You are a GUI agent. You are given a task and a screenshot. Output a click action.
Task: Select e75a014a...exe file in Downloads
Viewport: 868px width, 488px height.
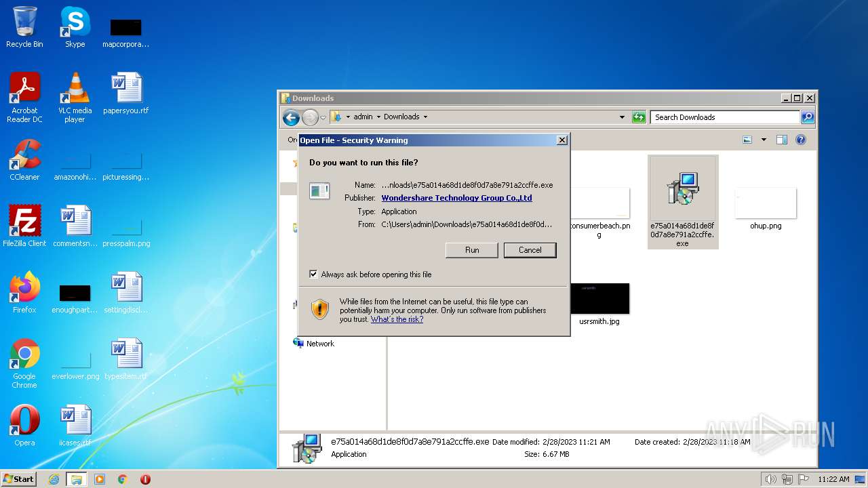[682, 202]
